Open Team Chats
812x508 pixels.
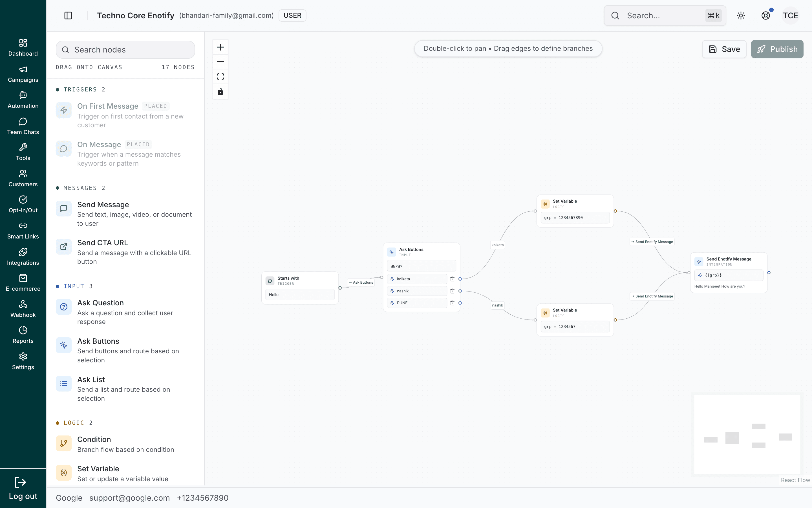tap(23, 126)
